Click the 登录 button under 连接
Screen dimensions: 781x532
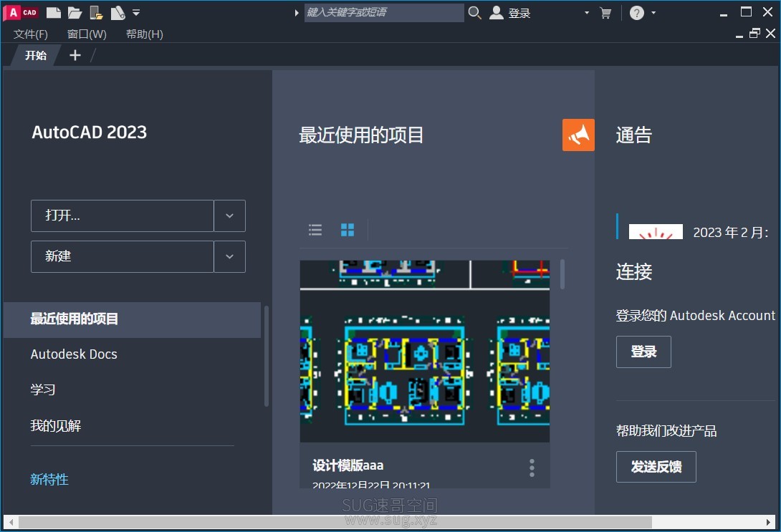pyautogui.click(x=643, y=352)
